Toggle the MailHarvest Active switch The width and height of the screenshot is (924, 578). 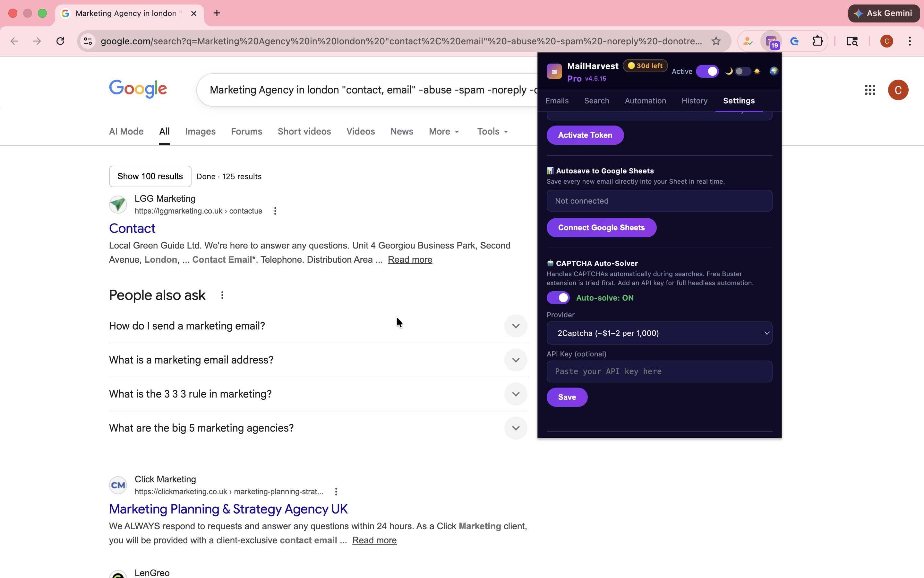[707, 72]
